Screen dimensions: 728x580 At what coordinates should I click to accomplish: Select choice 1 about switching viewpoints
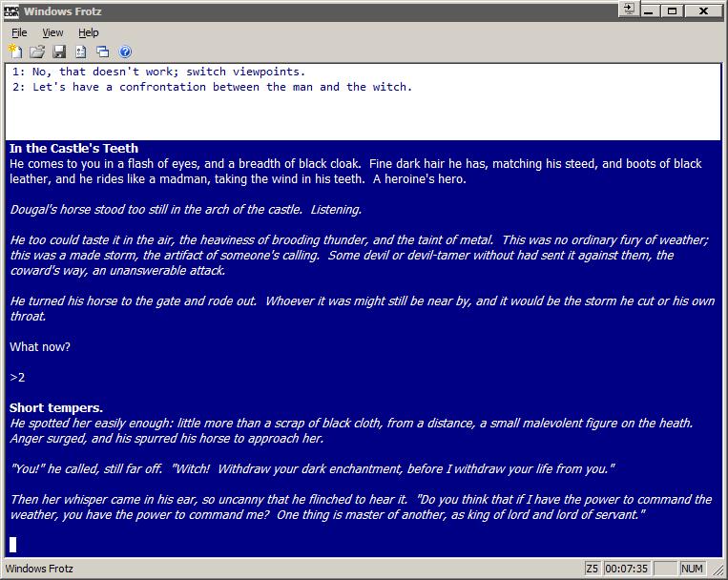tap(158, 72)
